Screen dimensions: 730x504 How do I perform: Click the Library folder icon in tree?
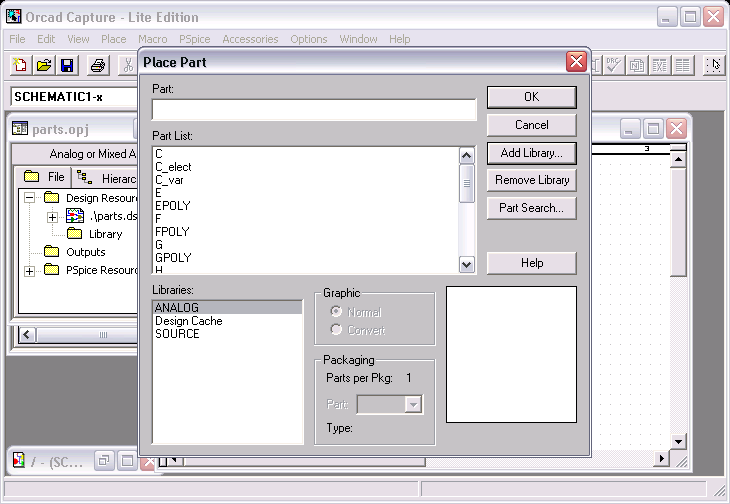point(74,233)
